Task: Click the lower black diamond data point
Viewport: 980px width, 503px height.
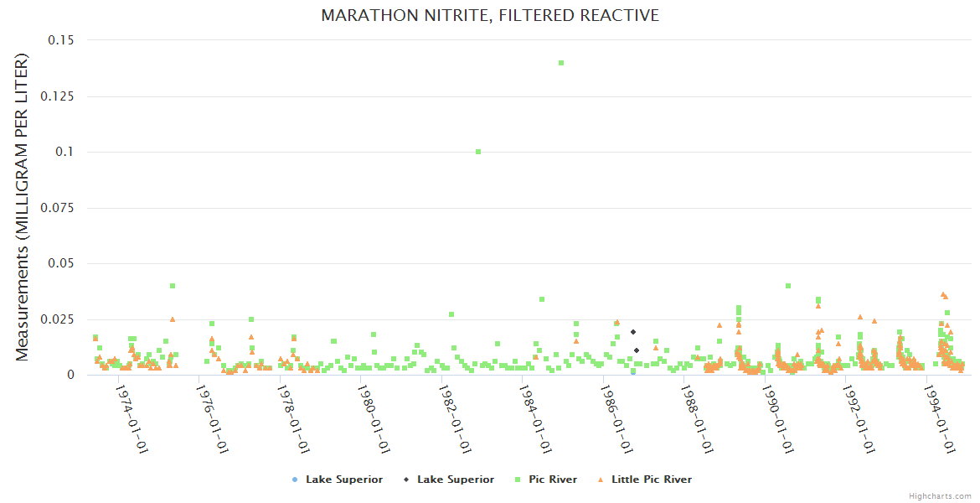Action: coord(637,350)
